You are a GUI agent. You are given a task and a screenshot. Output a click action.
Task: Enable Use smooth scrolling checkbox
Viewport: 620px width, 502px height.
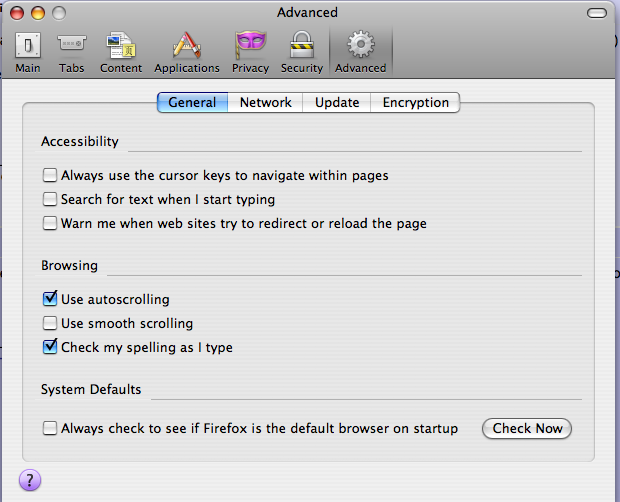point(50,323)
